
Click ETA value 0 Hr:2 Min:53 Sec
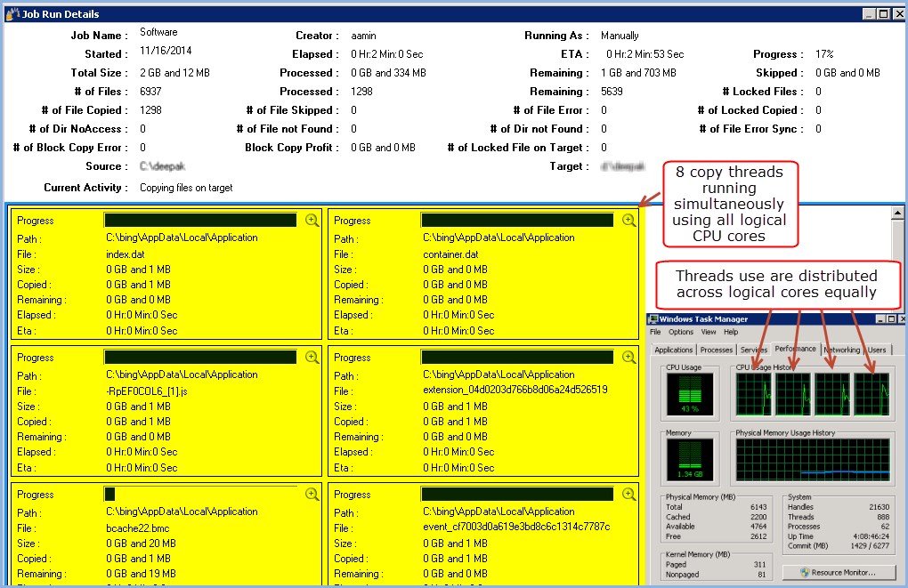(645, 54)
